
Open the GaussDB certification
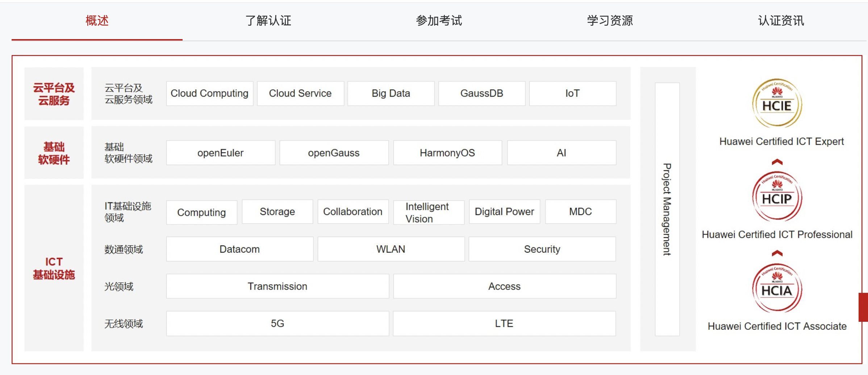click(482, 93)
